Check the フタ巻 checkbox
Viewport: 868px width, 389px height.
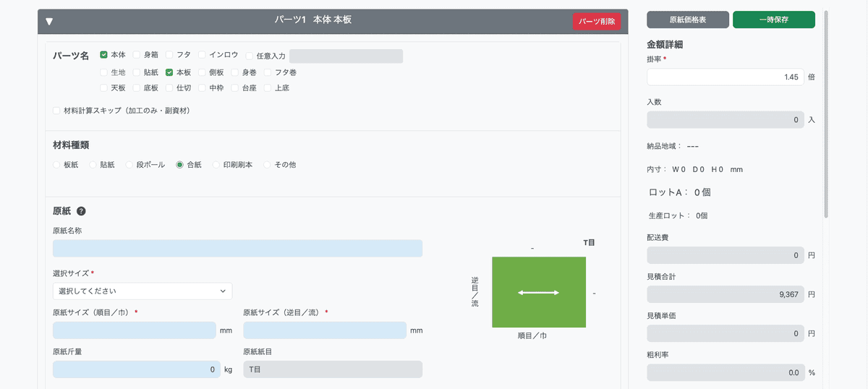pos(268,72)
